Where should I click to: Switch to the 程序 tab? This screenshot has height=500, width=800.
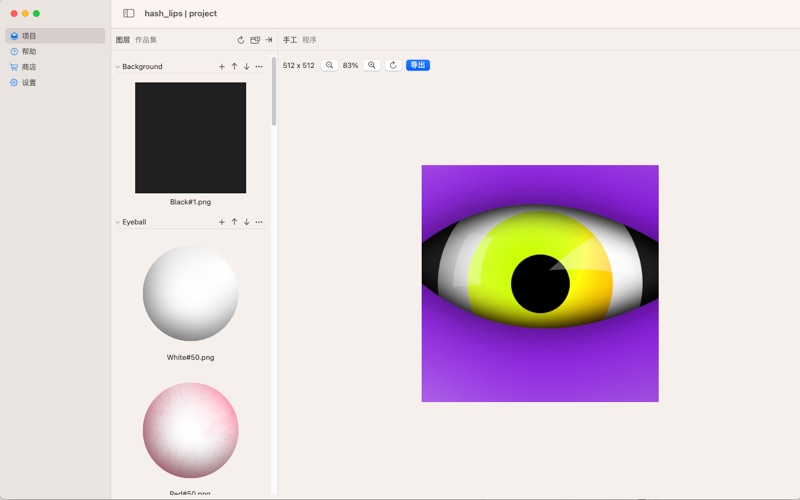310,40
